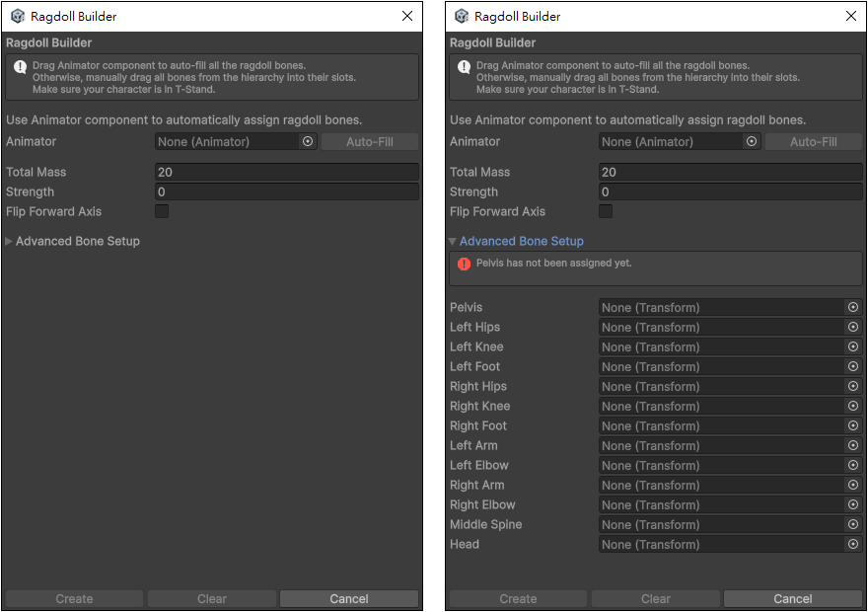Image resolution: width=868 pixels, height=612 pixels.
Task: Open object picker for Left Foot transform
Action: pyautogui.click(x=853, y=366)
